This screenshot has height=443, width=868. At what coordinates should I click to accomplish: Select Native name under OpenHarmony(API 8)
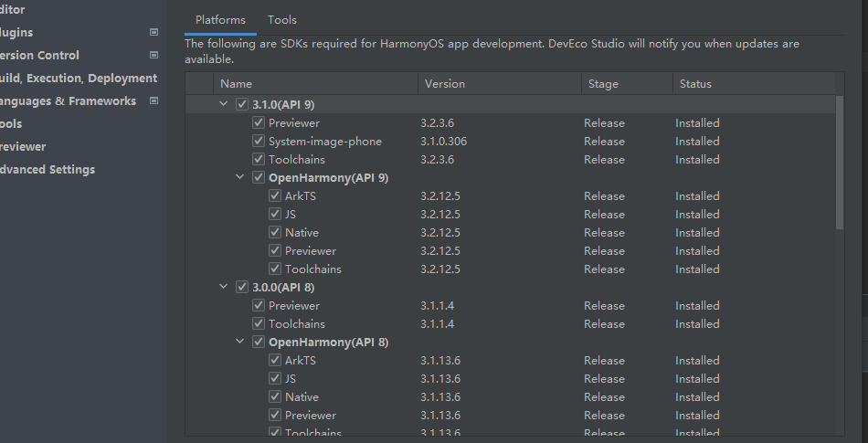(302, 396)
